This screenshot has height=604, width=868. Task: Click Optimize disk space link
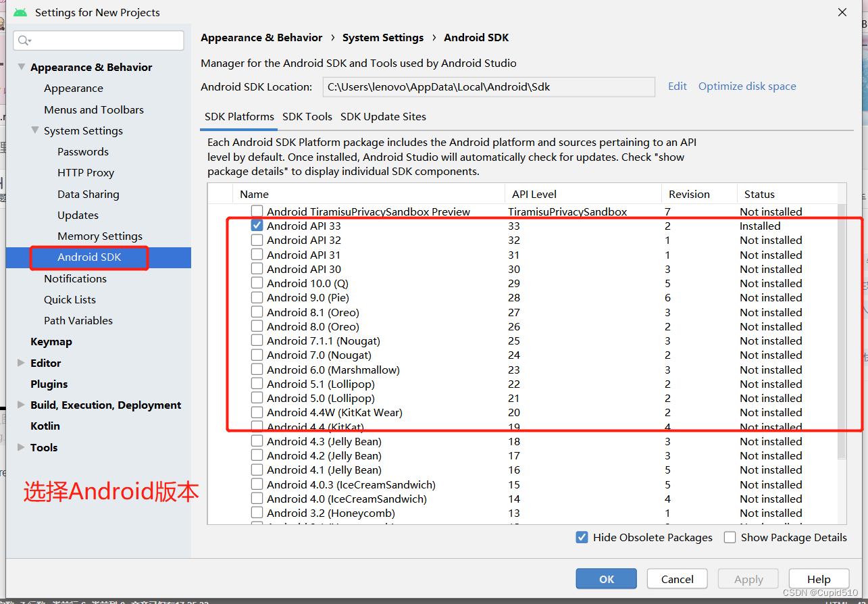click(747, 86)
